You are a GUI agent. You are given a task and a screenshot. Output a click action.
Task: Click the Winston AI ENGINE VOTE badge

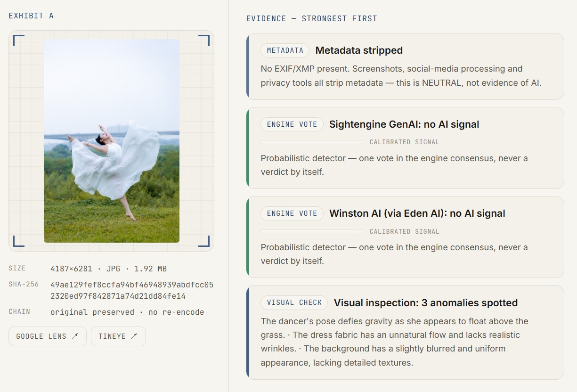(292, 213)
